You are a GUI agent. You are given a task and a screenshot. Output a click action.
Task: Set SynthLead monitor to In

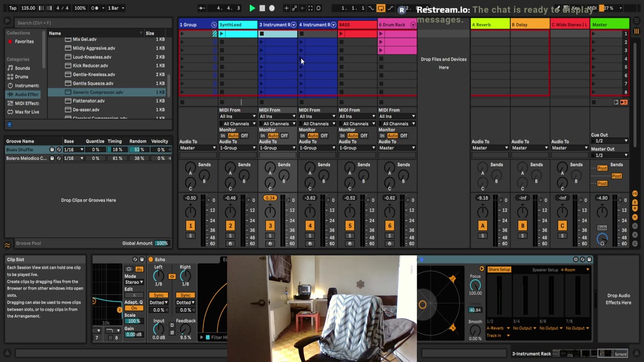click(223, 136)
